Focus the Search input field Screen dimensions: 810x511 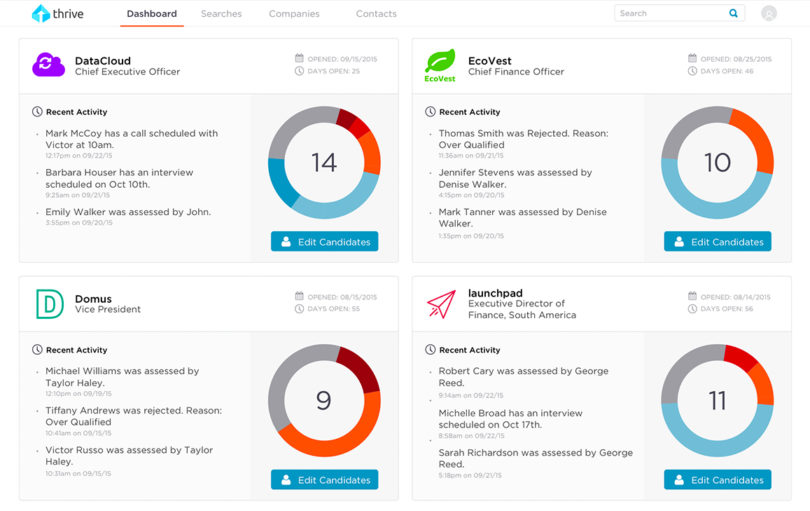[679, 13]
